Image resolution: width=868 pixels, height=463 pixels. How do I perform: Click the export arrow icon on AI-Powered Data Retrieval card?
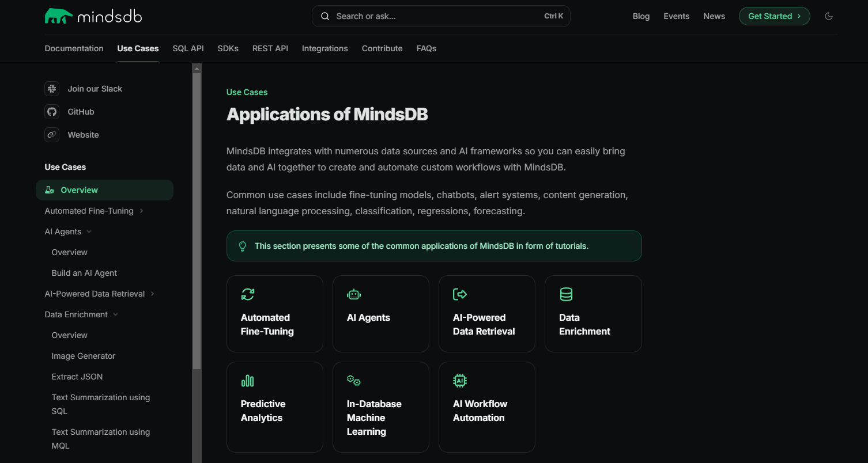click(460, 294)
